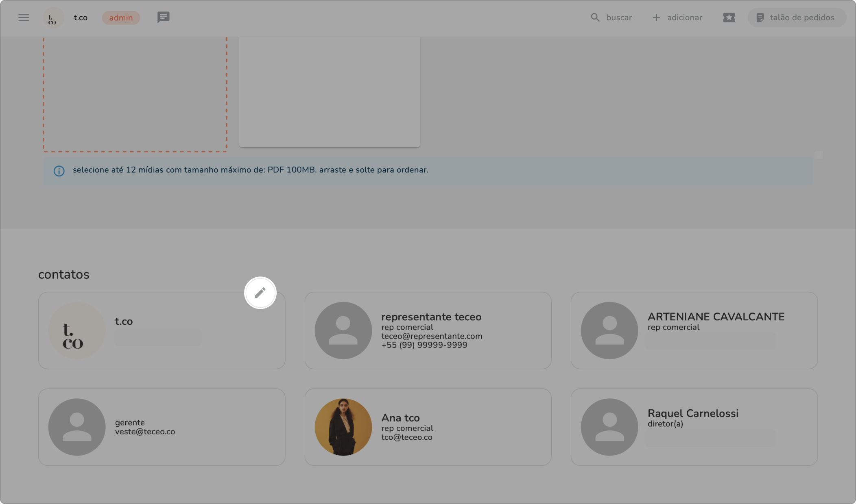856x504 pixels.
Task: Click the t.co logo avatar in header
Action: (53, 18)
